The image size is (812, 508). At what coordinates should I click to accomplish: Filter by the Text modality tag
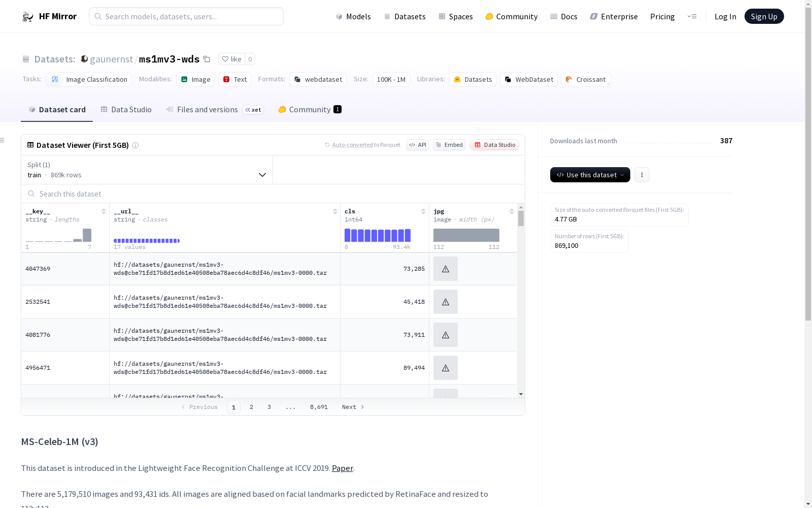[235, 79]
